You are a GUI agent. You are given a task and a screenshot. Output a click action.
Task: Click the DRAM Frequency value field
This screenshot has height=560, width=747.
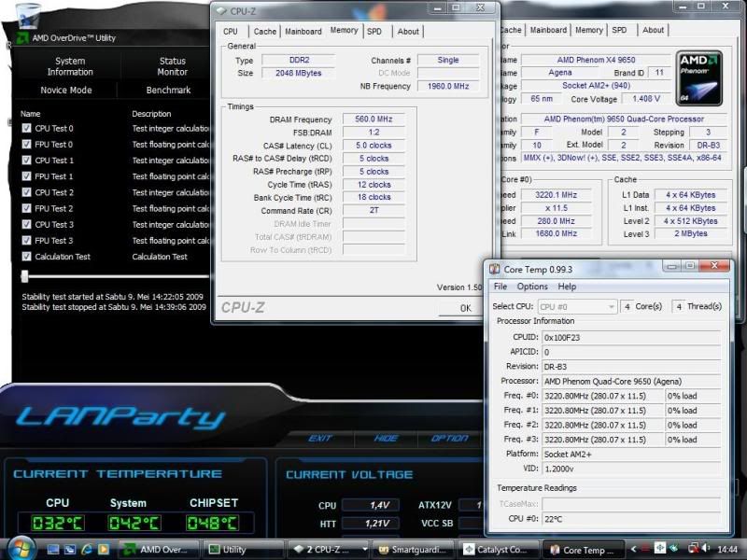point(374,119)
